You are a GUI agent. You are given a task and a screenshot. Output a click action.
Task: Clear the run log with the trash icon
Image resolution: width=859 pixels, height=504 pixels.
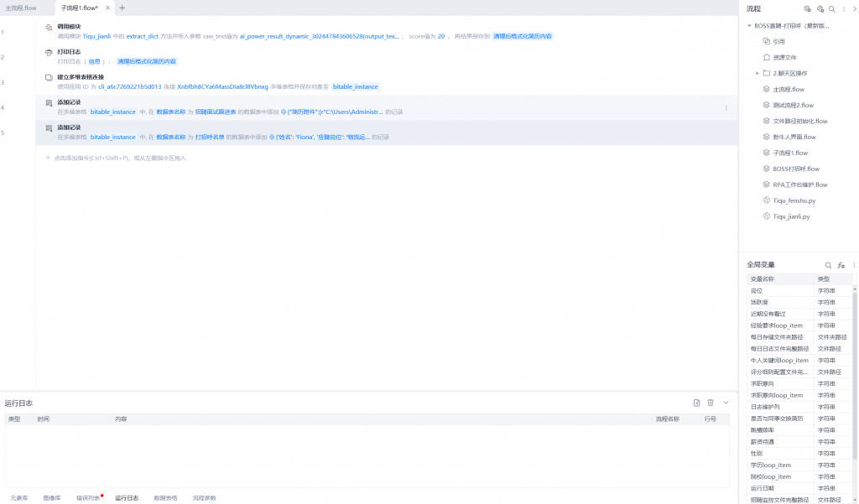point(711,403)
